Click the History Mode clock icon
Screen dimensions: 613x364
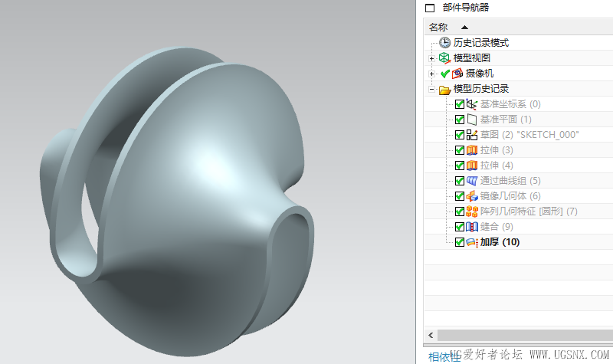[444, 43]
